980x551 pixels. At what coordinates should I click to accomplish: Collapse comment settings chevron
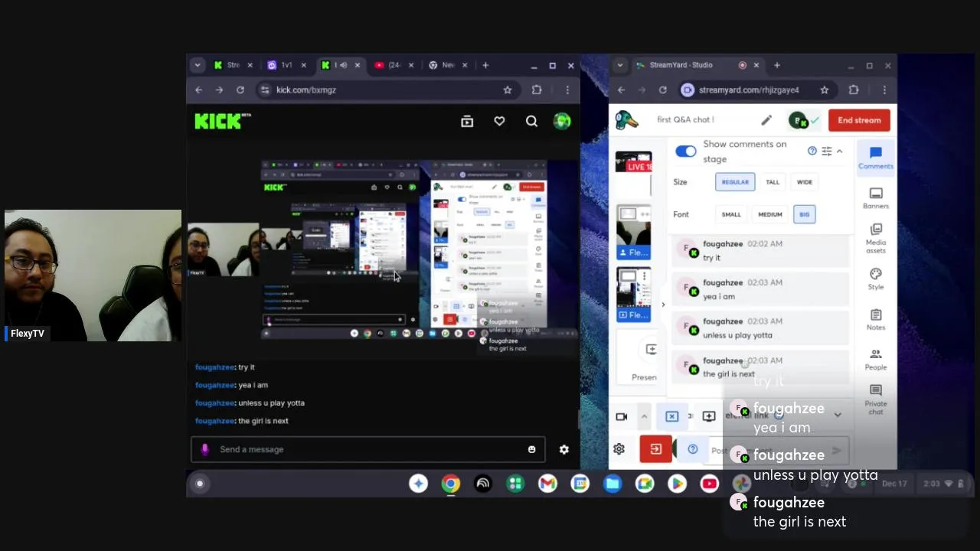(839, 152)
